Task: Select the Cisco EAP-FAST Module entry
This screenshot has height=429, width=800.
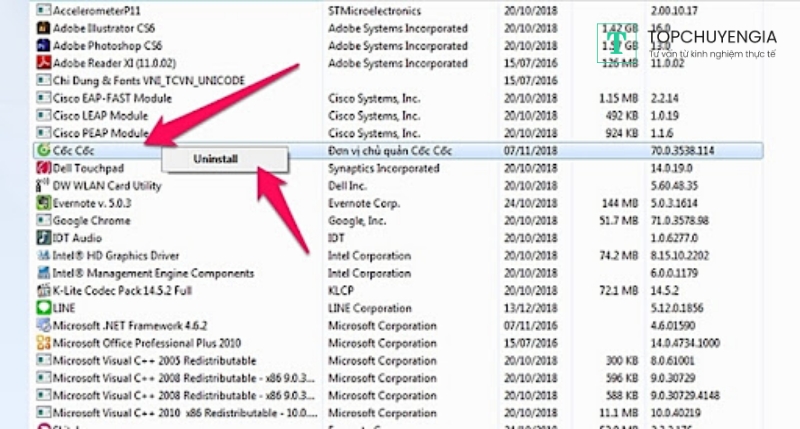Action: click(112, 98)
